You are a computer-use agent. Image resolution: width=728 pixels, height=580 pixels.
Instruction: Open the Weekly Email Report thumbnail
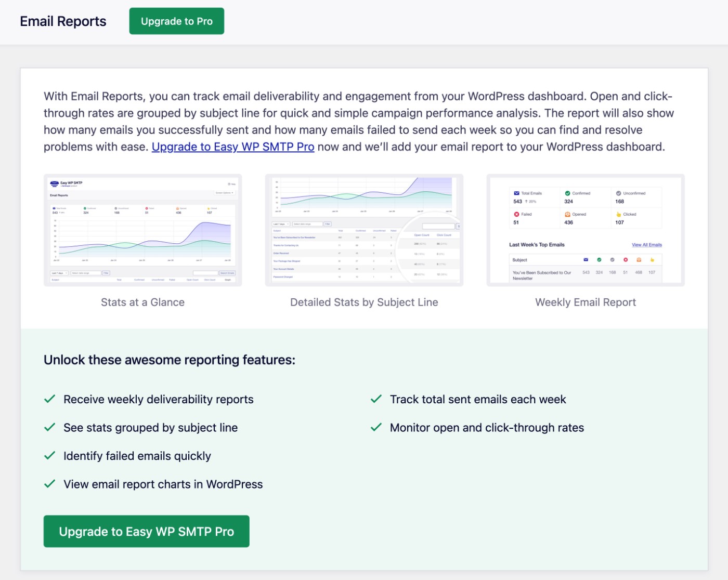(x=586, y=230)
